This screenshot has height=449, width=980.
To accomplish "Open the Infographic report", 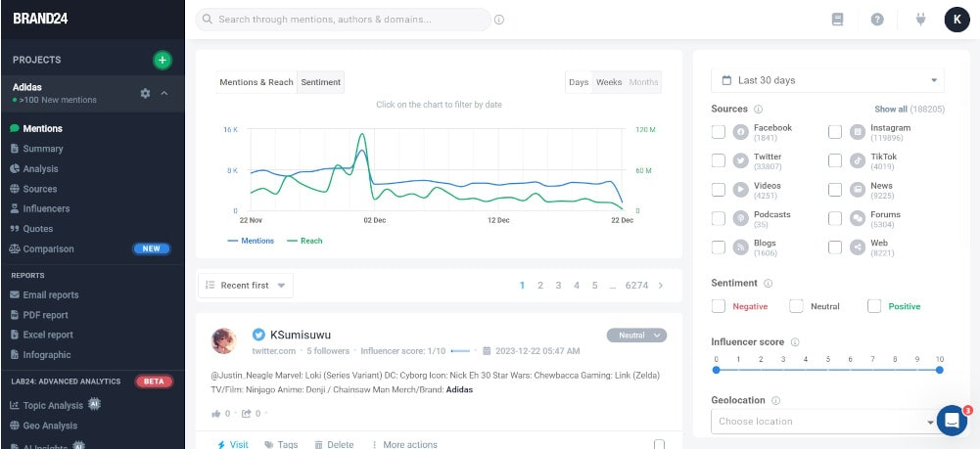I will tap(46, 355).
